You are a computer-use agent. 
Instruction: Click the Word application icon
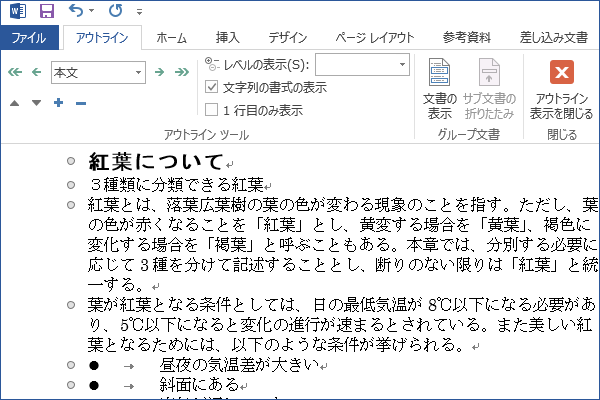tap(18, 11)
